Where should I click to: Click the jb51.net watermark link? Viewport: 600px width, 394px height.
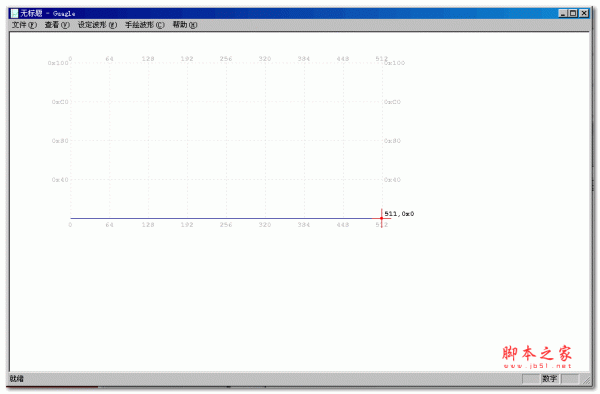click(537, 366)
